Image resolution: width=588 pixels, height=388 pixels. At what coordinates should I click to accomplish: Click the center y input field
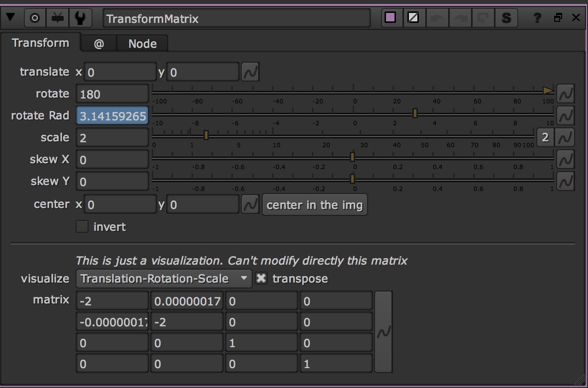tap(203, 204)
